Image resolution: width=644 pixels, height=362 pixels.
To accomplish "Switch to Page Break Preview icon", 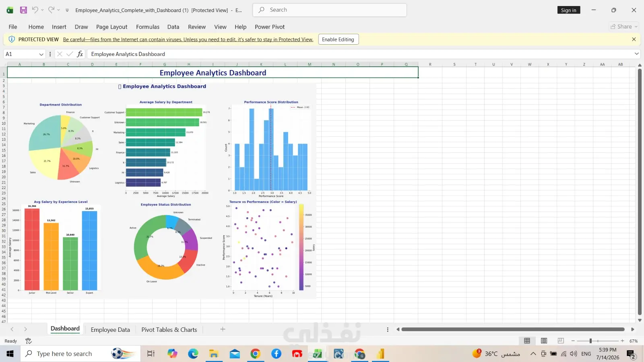I will 561,341.
